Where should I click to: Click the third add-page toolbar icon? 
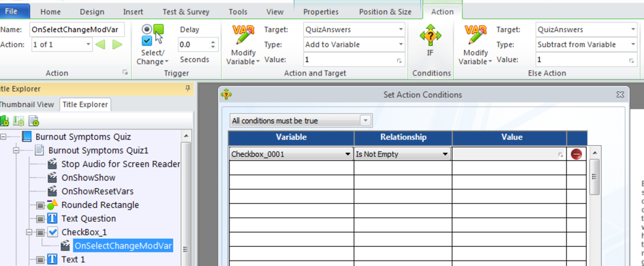pyautogui.click(x=33, y=121)
